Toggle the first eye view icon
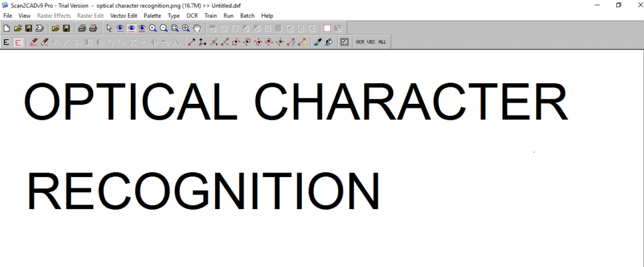The height and width of the screenshot is (267, 644). pyautogui.click(x=120, y=28)
